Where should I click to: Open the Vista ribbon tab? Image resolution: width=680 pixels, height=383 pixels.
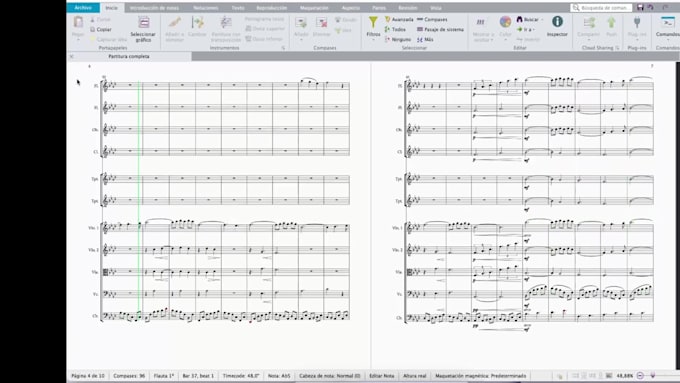click(x=435, y=8)
